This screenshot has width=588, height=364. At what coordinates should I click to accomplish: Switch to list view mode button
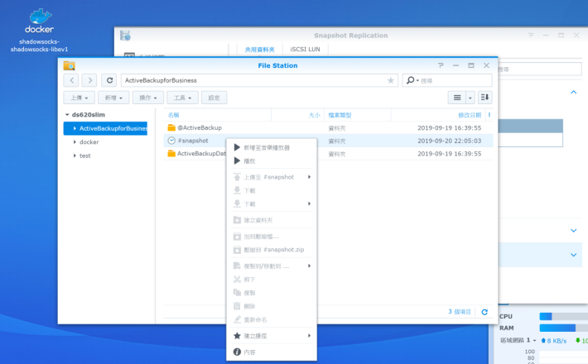[457, 98]
